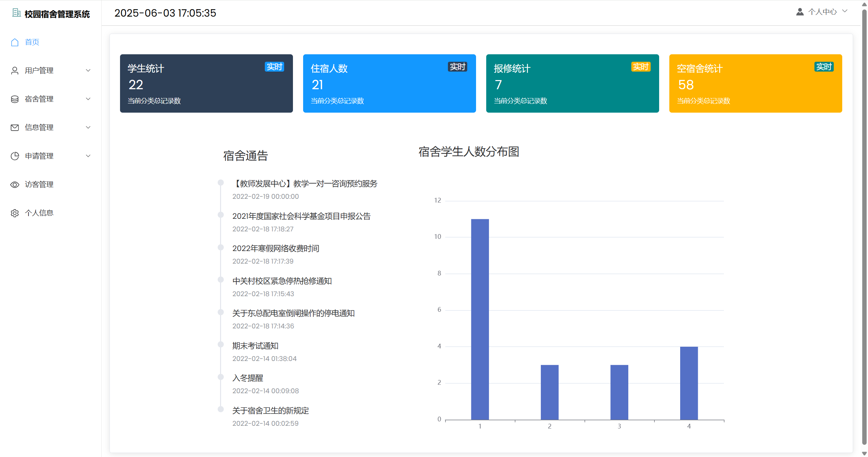
Task: Click the user avatar icon at top right
Action: click(800, 12)
